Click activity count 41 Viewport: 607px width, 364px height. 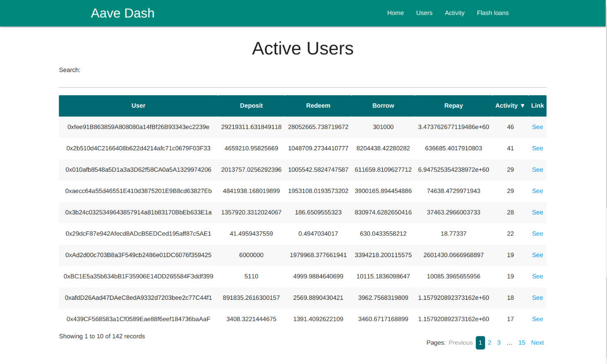pos(510,148)
